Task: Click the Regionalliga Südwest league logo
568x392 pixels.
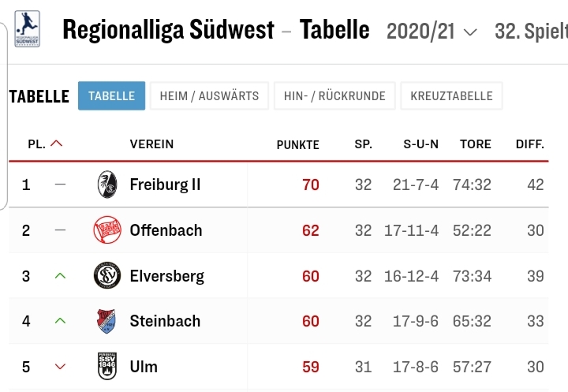Action: 27,29
